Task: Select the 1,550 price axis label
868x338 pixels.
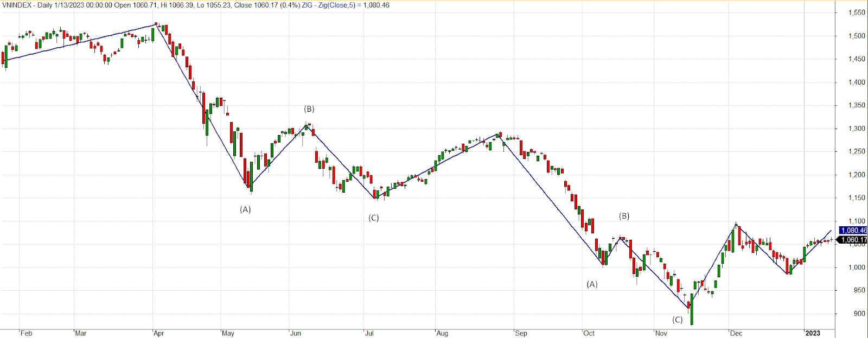Action: (x=857, y=12)
